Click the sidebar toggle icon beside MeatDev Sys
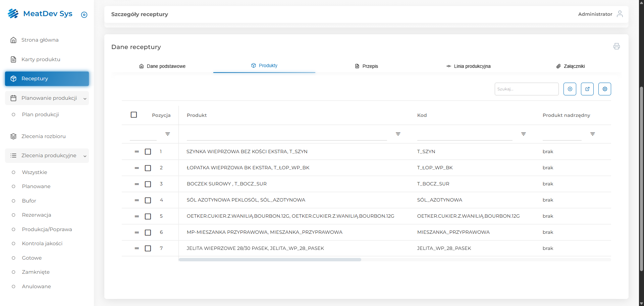Image resolution: width=644 pixels, height=306 pixels. click(x=84, y=15)
